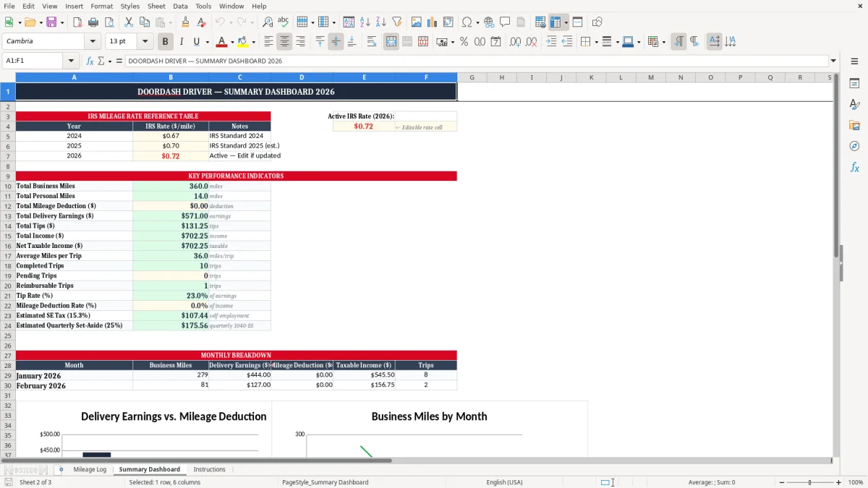Activate Clone Formatting paintbrush
868x488 pixels.
(185, 22)
